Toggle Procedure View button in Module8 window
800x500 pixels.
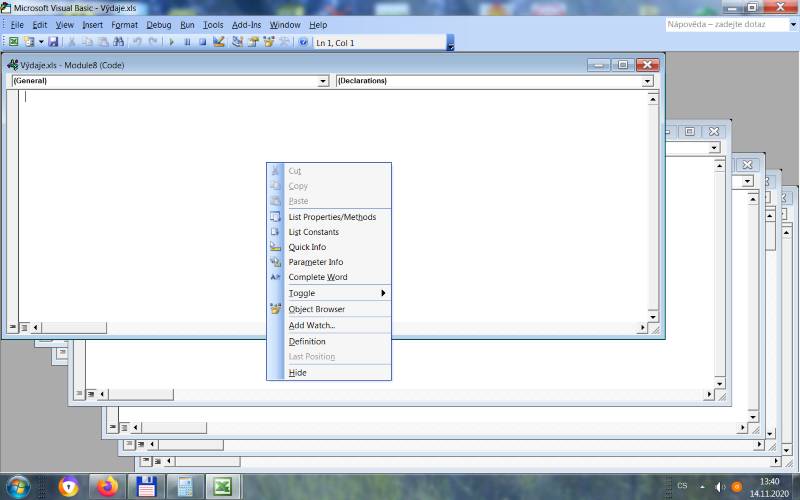point(13,327)
